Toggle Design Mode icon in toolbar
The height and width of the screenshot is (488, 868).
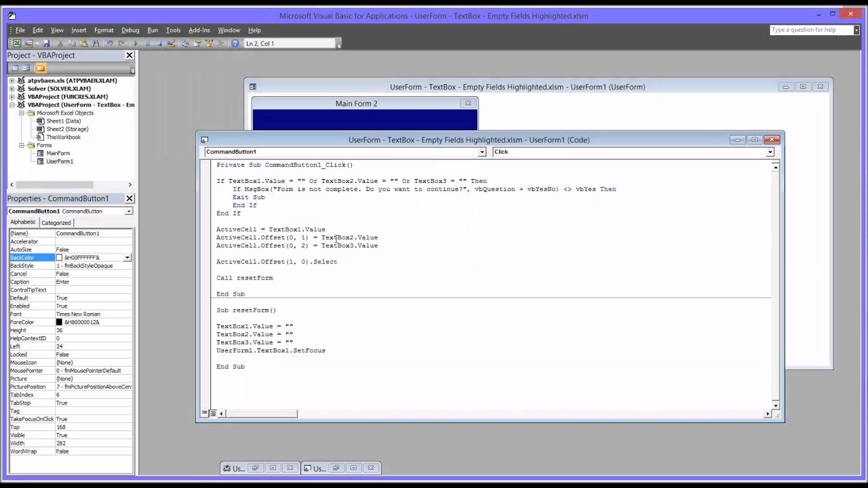(171, 43)
